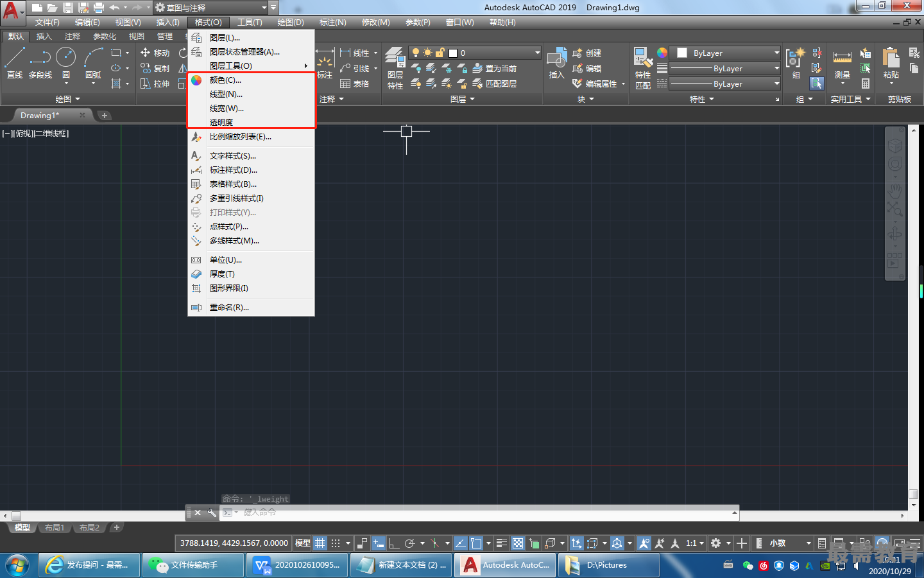
Task: Open Layer Properties (图层特性) panel
Action: click(x=395, y=68)
